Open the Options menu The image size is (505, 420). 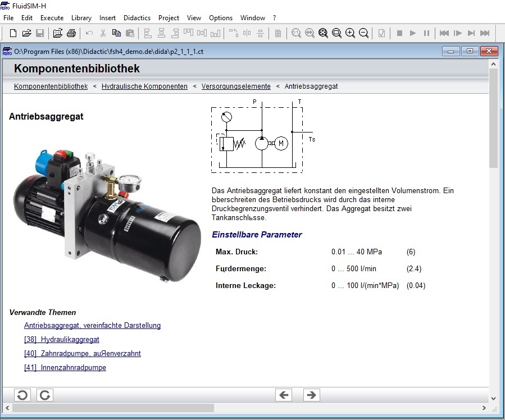(221, 18)
